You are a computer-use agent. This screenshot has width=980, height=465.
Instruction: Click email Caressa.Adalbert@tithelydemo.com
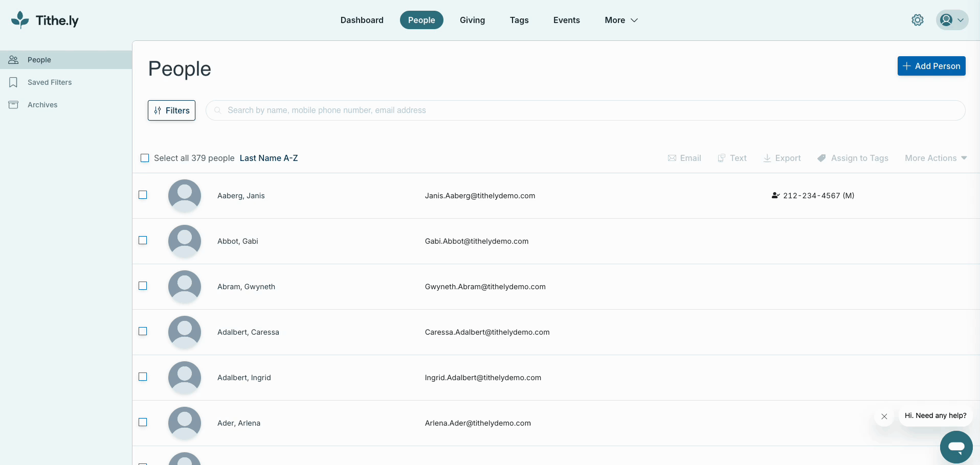[x=487, y=332]
